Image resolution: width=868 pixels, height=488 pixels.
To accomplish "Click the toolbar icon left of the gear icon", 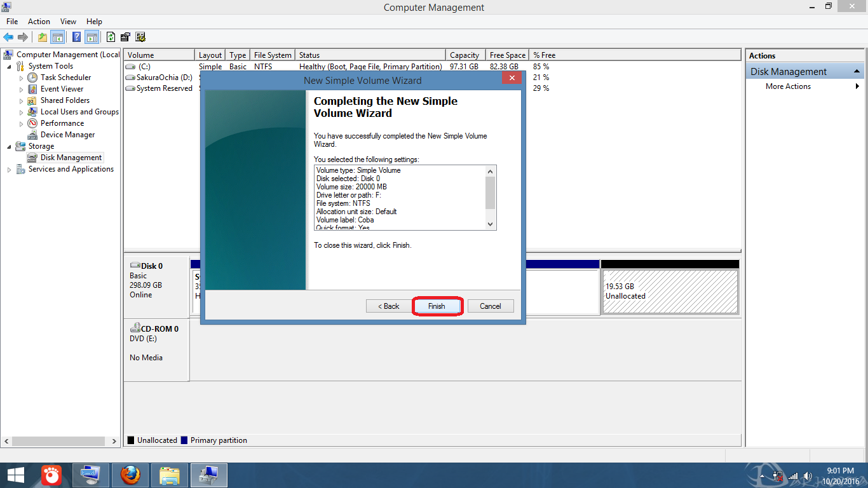I will tap(126, 37).
